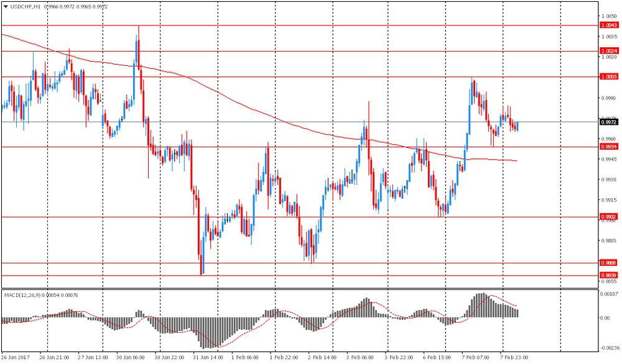This screenshot has height=364, width=622.
Task: Click the 0.9855 price axis label
Action: [609, 281]
